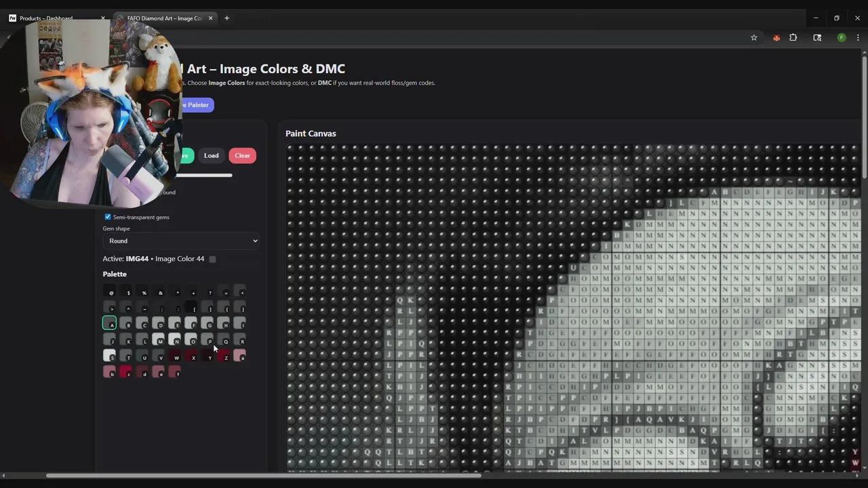The image size is (868, 488).
Task: Select palette color K
Action: 125,339
